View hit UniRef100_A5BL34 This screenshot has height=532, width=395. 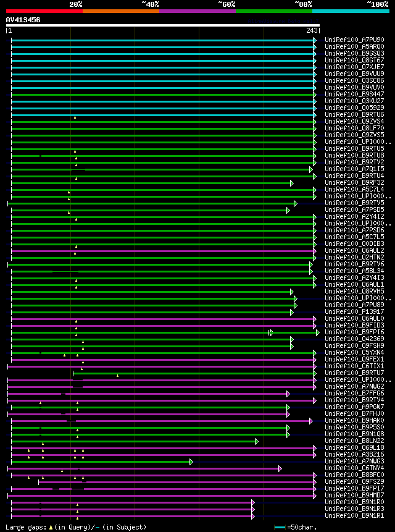pyautogui.click(x=354, y=271)
